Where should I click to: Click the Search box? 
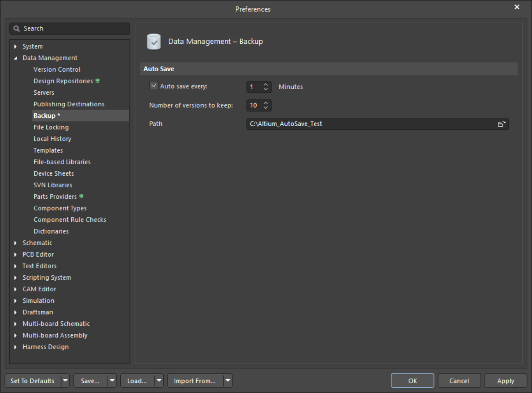(x=69, y=29)
